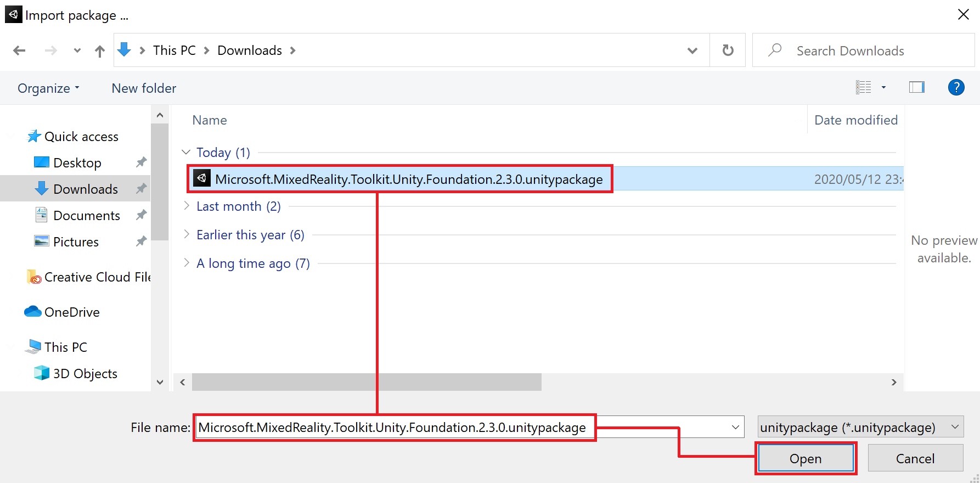Open Creative Cloud Files in the sidebar
Screen dimensions: 980x483
coord(97,277)
